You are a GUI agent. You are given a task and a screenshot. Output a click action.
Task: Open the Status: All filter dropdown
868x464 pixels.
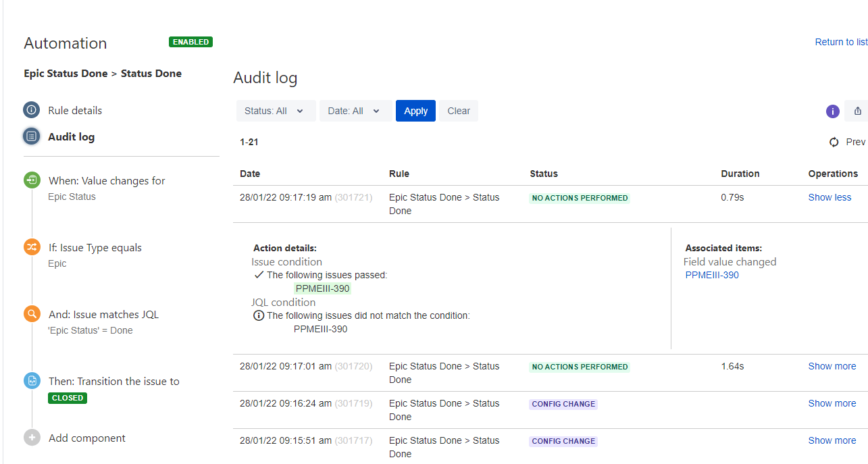(275, 110)
